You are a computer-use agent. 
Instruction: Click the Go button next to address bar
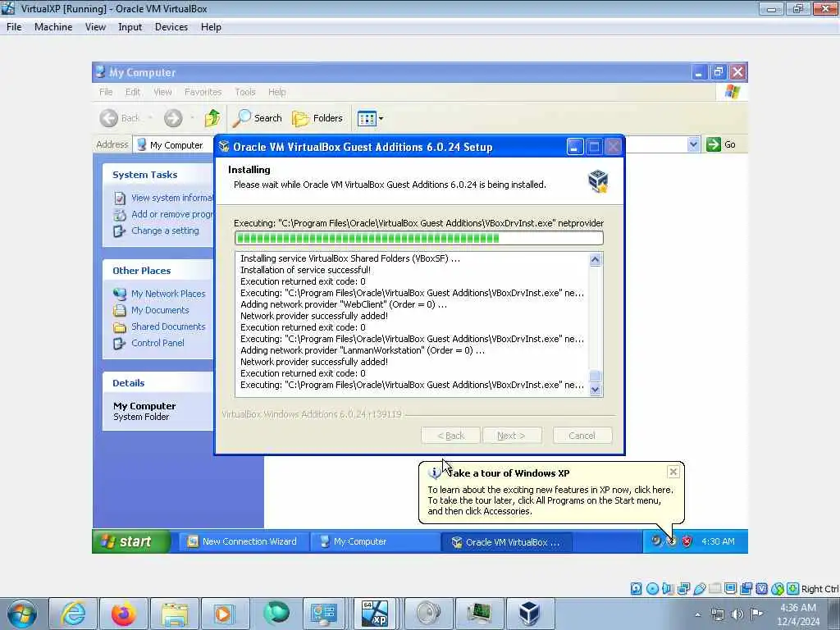[721, 144]
